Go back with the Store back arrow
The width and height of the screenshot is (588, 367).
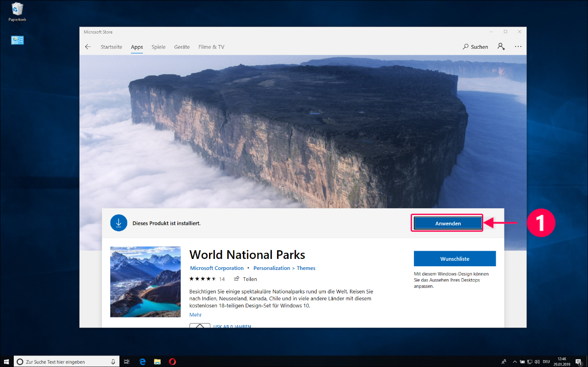coord(88,47)
